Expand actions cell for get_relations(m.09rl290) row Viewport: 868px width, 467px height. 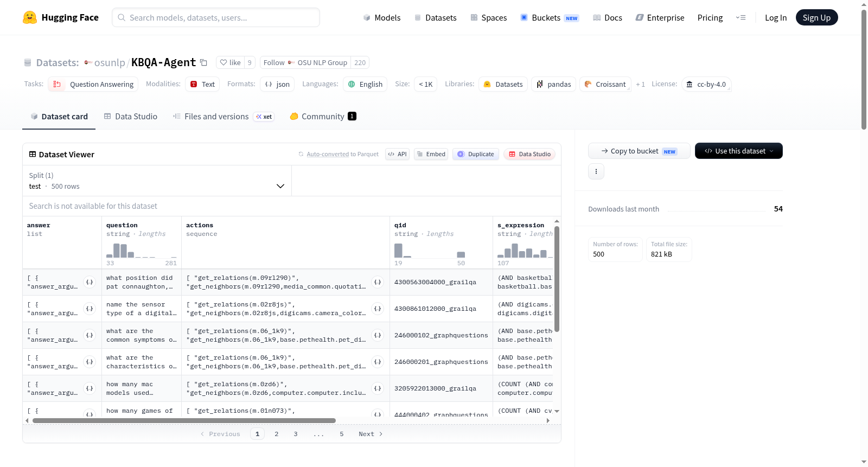pyautogui.click(x=378, y=282)
